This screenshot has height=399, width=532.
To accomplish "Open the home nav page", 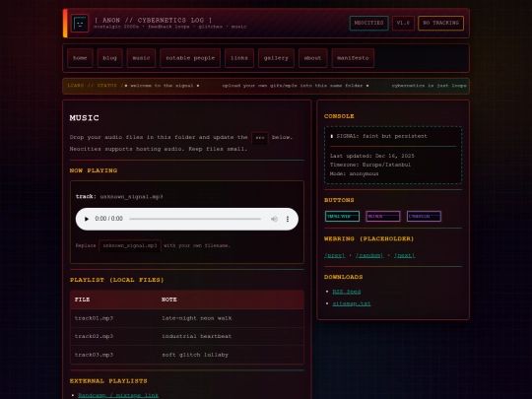I will [80, 58].
